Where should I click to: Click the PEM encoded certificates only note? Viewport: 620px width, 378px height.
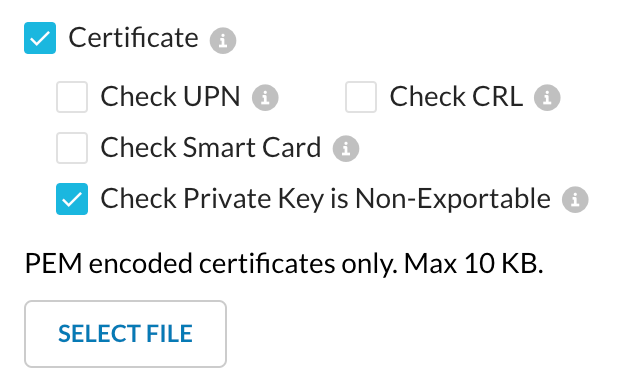211,264
